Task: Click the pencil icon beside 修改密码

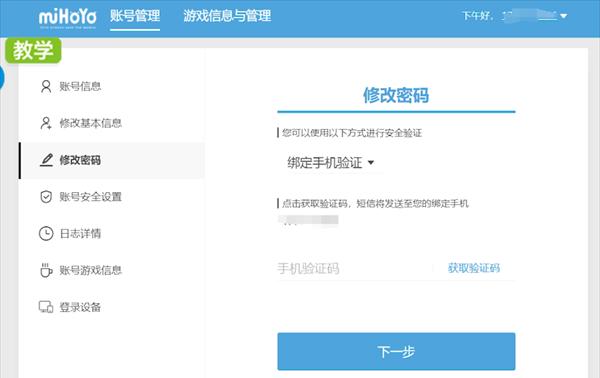Action: pyautogui.click(x=46, y=160)
